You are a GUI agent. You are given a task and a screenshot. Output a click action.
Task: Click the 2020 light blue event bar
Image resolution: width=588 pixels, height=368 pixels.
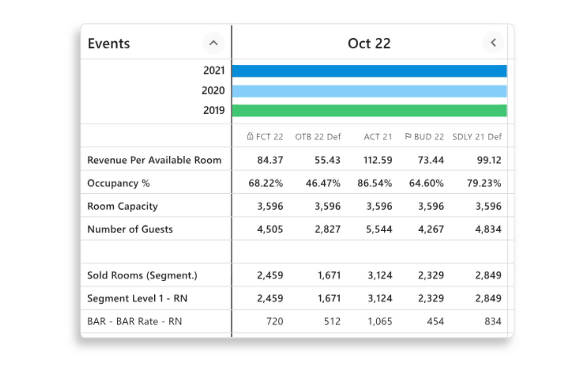369,91
